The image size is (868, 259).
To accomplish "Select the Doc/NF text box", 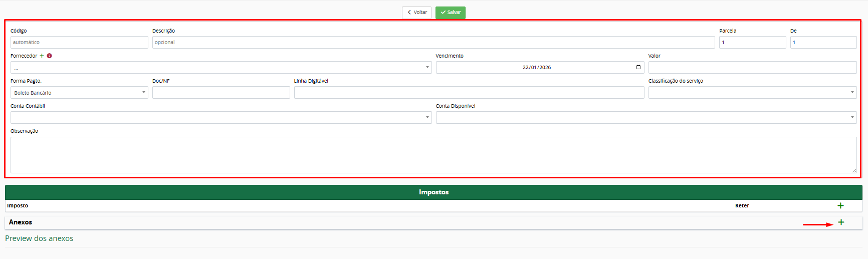I will point(221,93).
